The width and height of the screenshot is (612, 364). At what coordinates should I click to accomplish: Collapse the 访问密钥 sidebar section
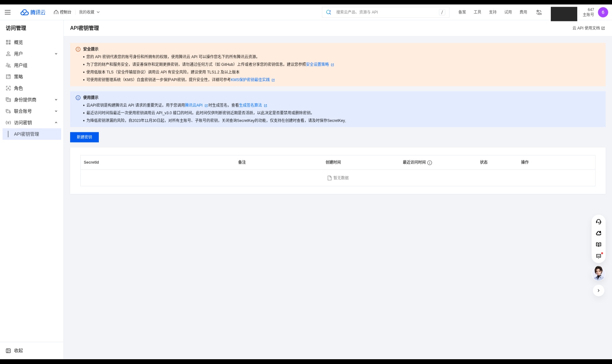pyautogui.click(x=32, y=123)
